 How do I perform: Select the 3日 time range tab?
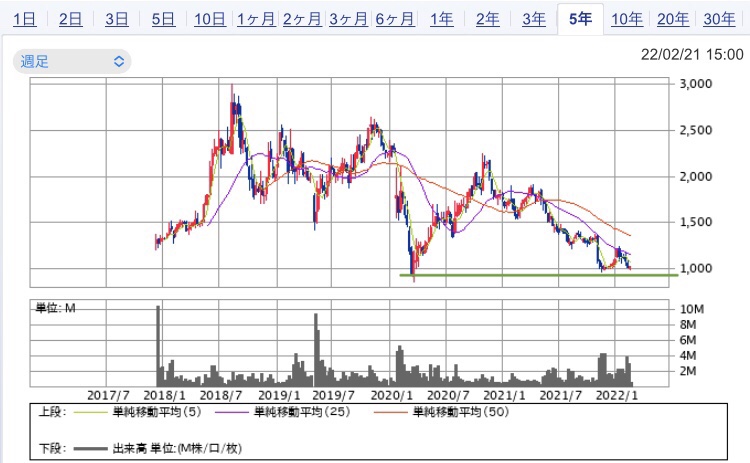[117, 19]
